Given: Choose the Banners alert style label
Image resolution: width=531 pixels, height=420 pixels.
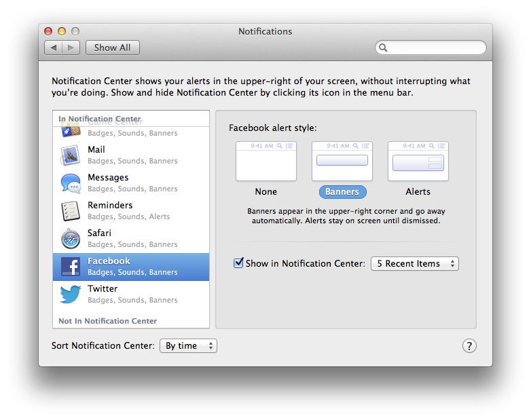Looking at the screenshot, I should point(342,192).
